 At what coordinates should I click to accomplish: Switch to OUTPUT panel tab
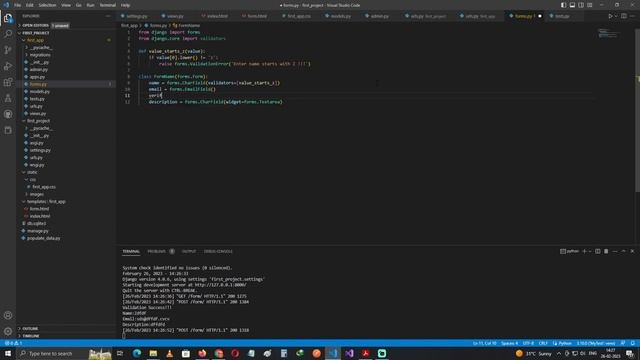tap(189, 251)
